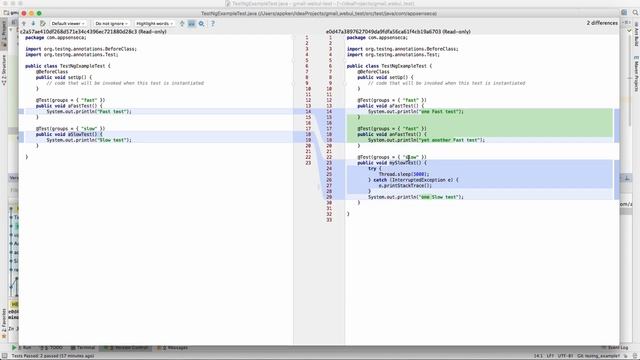Click left pane package com.appsenseca line
The image size is (640, 360).
coord(56,38)
